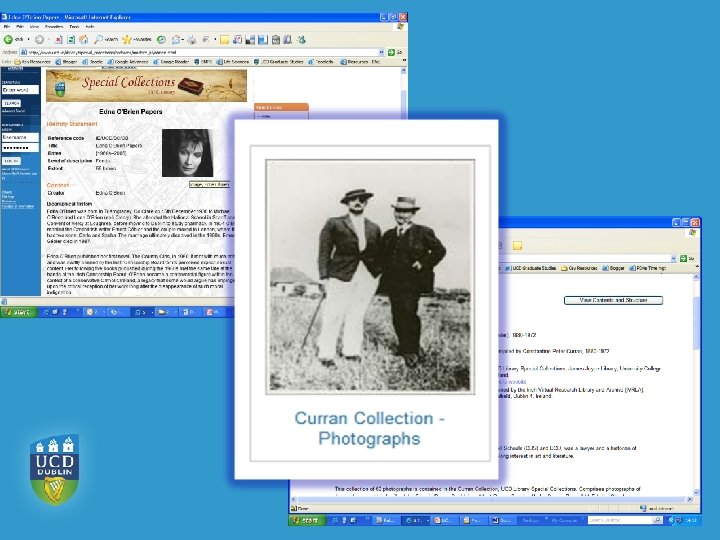Click Edna O'Brien portrait photo

pos(187,153)
